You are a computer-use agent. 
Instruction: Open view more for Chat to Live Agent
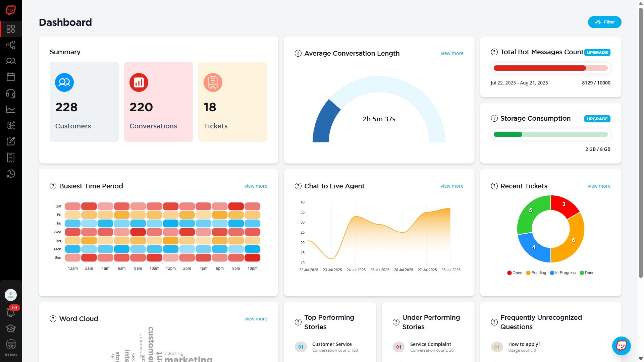(452, 186)
